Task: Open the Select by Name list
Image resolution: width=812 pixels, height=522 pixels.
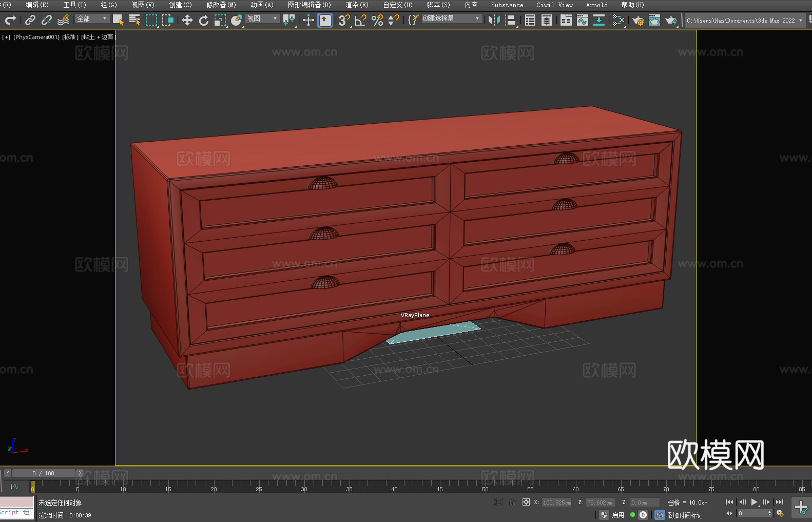Action: coord(134,20)
